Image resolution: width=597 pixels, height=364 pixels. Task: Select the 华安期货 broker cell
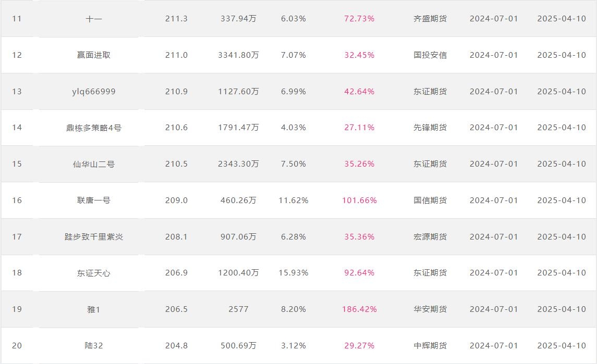point(430,309)
